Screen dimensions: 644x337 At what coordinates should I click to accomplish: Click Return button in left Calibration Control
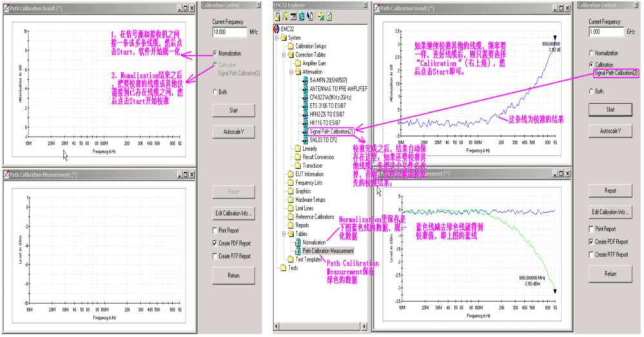pyautogui.click(x=234, y=275)
